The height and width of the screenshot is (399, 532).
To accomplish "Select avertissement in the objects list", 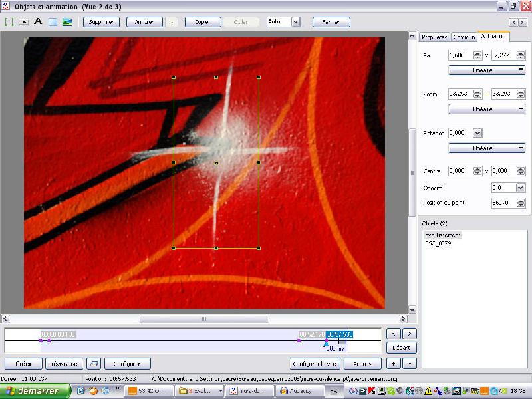I will 443,235.
